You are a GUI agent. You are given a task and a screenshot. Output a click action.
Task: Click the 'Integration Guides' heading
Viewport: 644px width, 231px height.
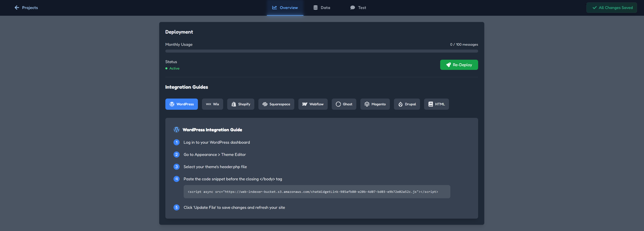187,87
